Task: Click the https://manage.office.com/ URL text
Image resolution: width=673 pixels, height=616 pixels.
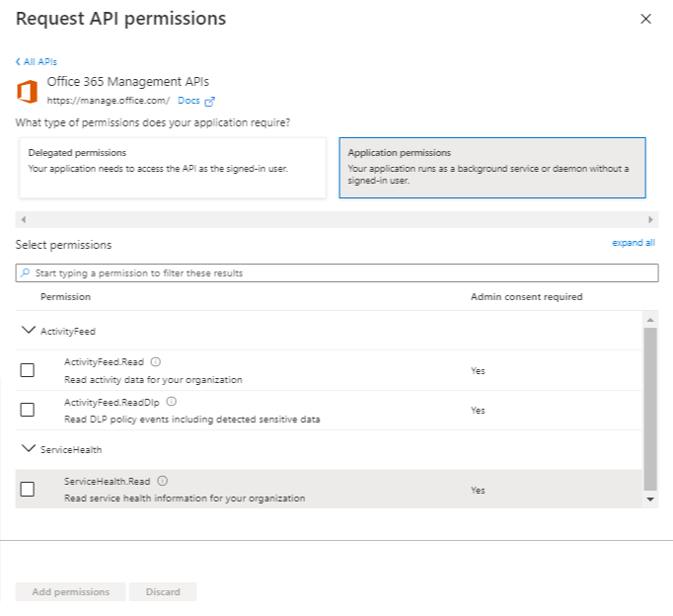Action: click(x=109, y=101)
